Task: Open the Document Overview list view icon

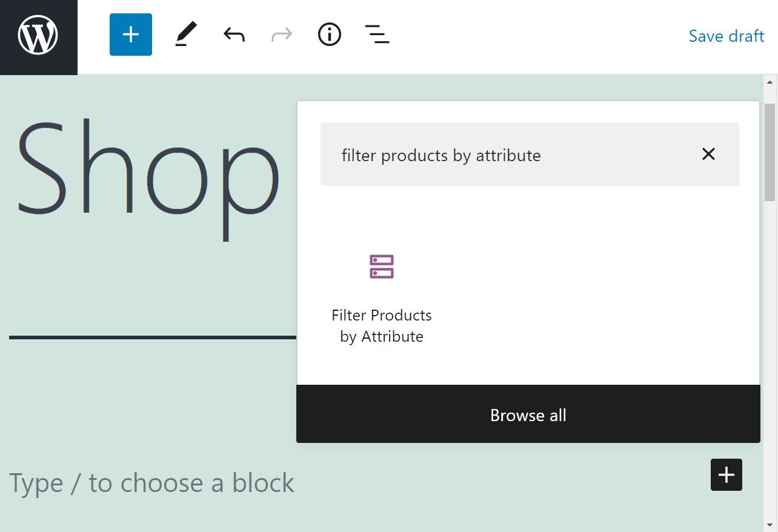Action: [x=377, y=35]
